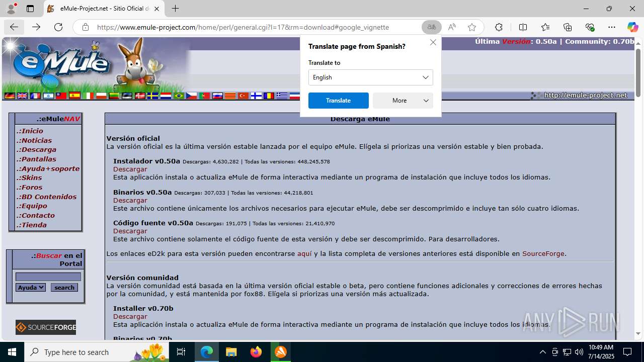Select the Israeli flag language
This screenshot has height=362, width=644.
coord(49,96)
